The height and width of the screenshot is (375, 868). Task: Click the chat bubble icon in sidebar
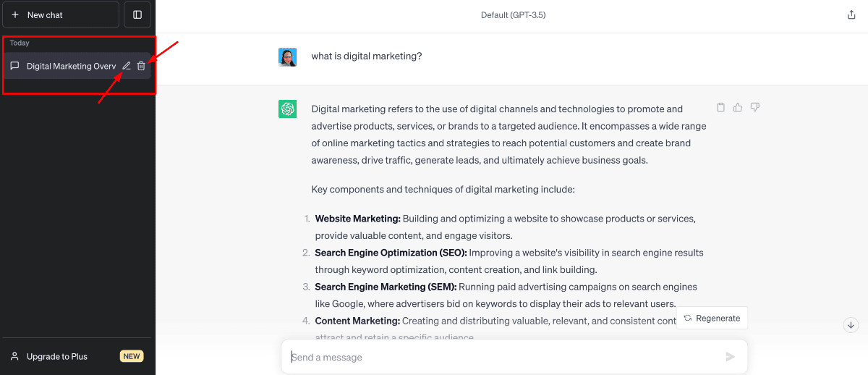[14, 66]
